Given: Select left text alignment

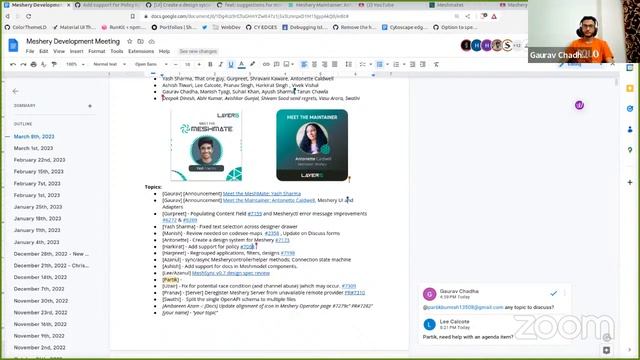Looking at the screenshot, I should tap(304, 64).
